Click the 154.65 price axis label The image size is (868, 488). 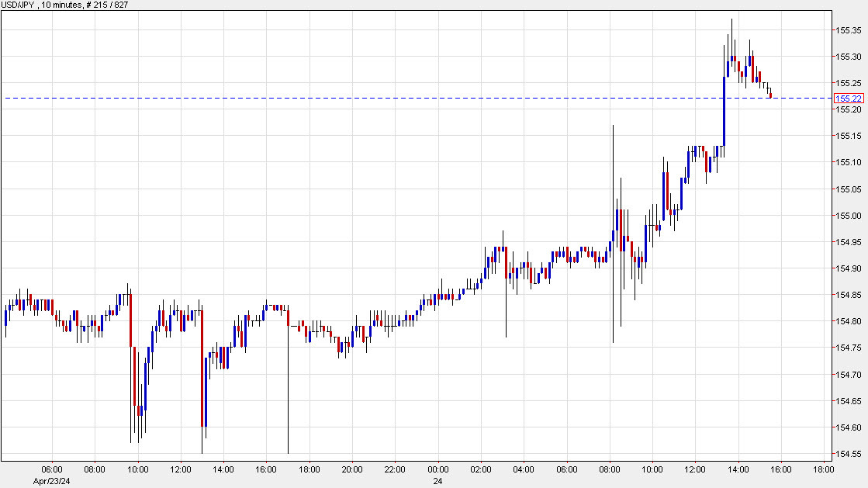pyautogui.click(x=848, y=401)
